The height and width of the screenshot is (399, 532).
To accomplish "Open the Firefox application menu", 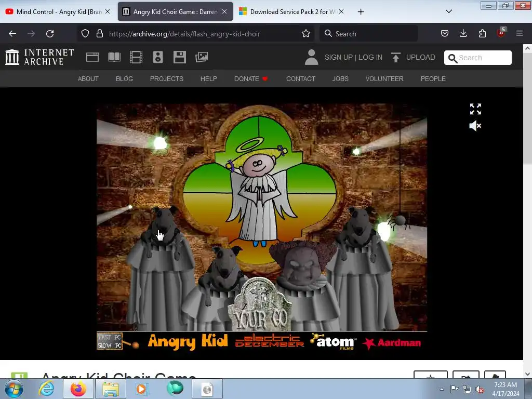I will (x=520, y=33).
